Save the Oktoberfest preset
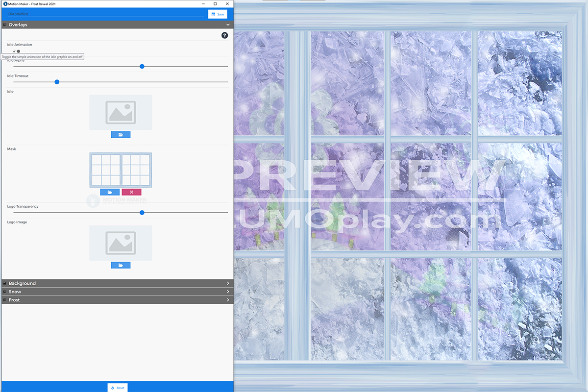 pos(218,14)
